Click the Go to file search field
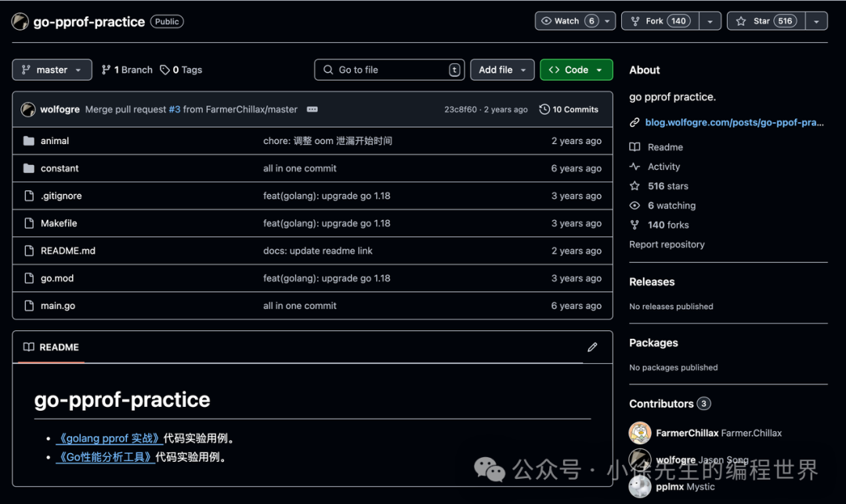Image resolution: width=846 pixels, height=504 pixels. (389, 70)
